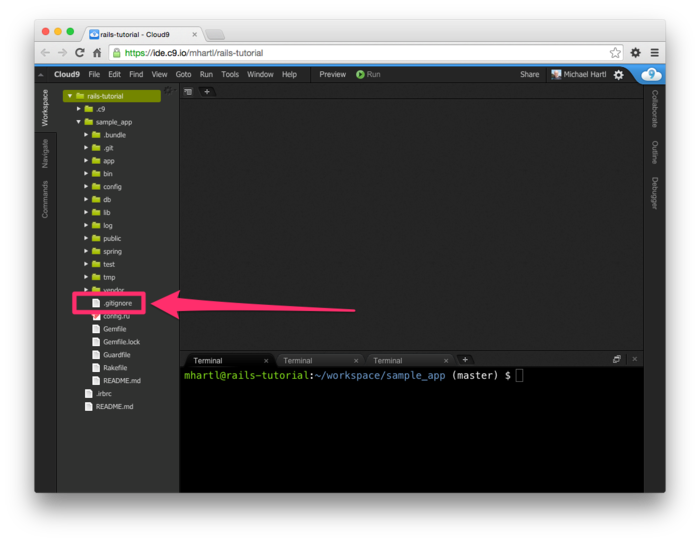
Task: Click the browser home icon
Action: pos(97,53)
